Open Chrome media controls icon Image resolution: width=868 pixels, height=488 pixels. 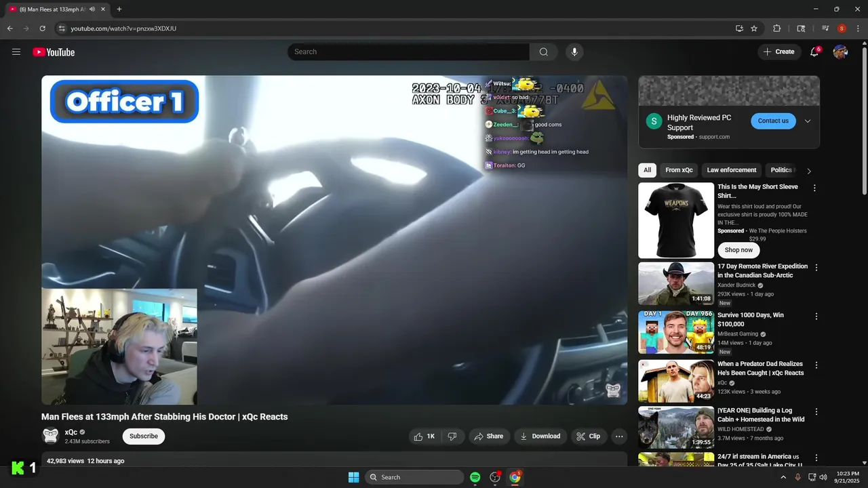pyautogui.click(x=825, y=28)
